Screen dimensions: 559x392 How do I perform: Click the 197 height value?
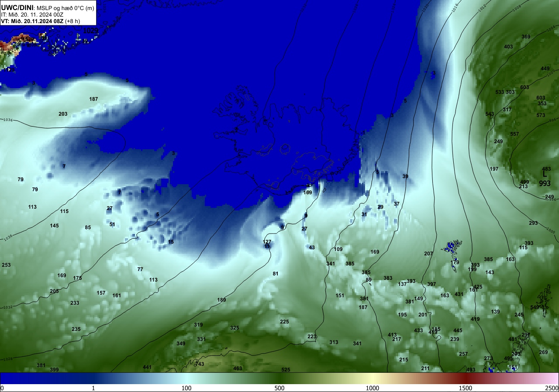pos(494,169)
